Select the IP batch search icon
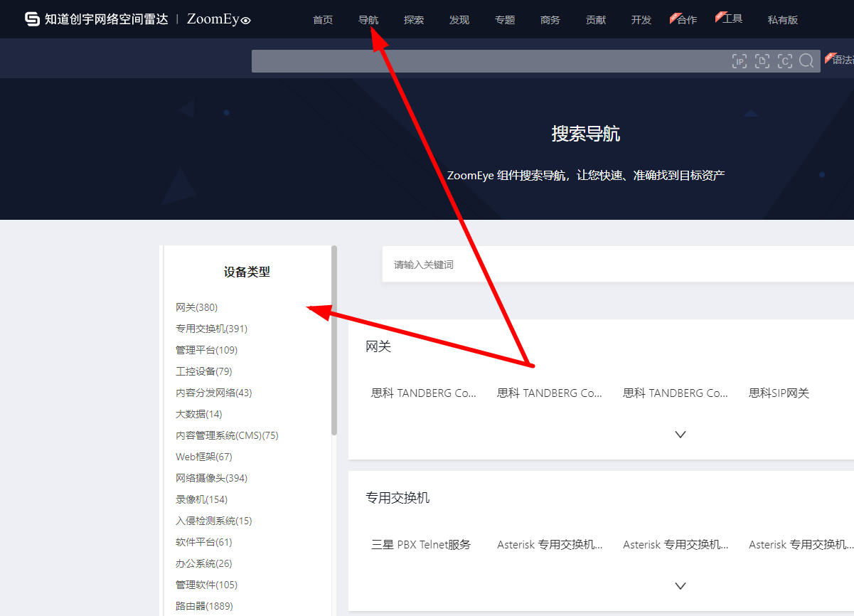The width and height of the screenshot is (854, 616). (x=740, y=61)
